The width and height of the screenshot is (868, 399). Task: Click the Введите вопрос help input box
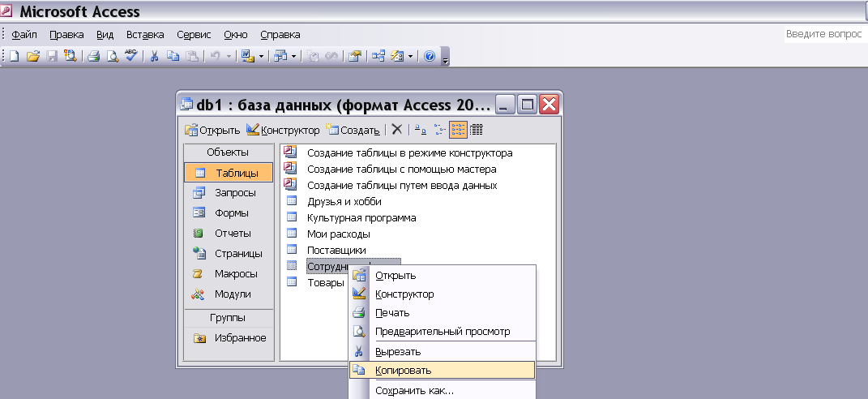[x=825, y=34]
